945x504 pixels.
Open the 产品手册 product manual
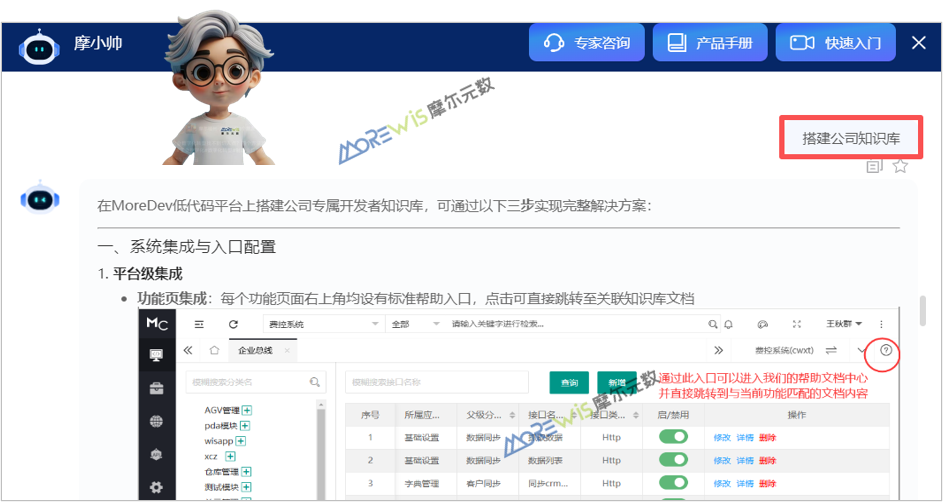(709, 43)
